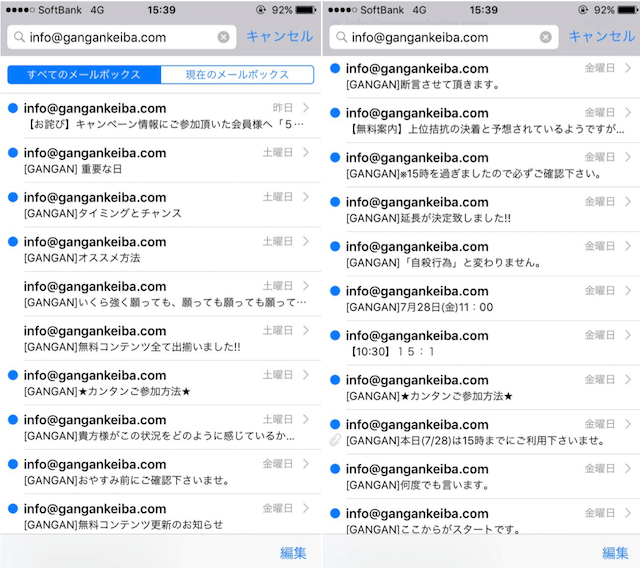Tap unread dot of 7月28日(金)11:00 mail
Screen dimensions: 640x568
pyautogui.click(x=335, y=291)
